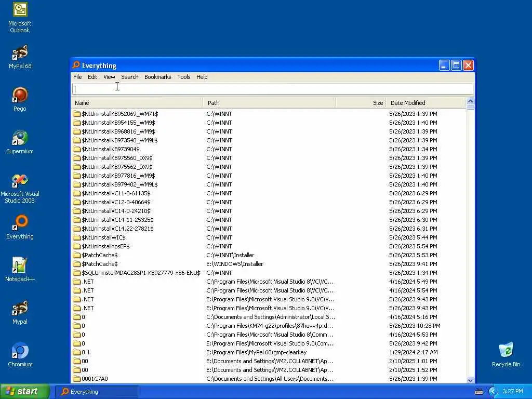The height and width of the screenshot is (399, 532).
Task: Select $NtUninstallVC14-11-25325$ folder
Action: point(269,220)
